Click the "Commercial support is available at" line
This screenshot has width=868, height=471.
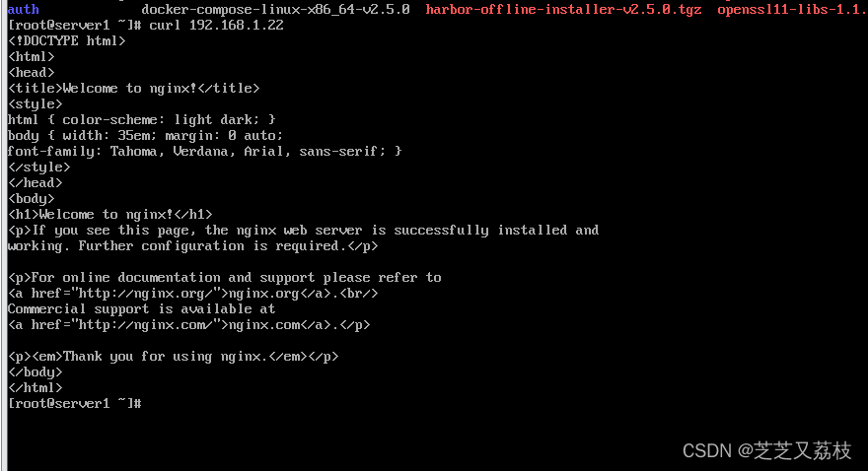141,308
